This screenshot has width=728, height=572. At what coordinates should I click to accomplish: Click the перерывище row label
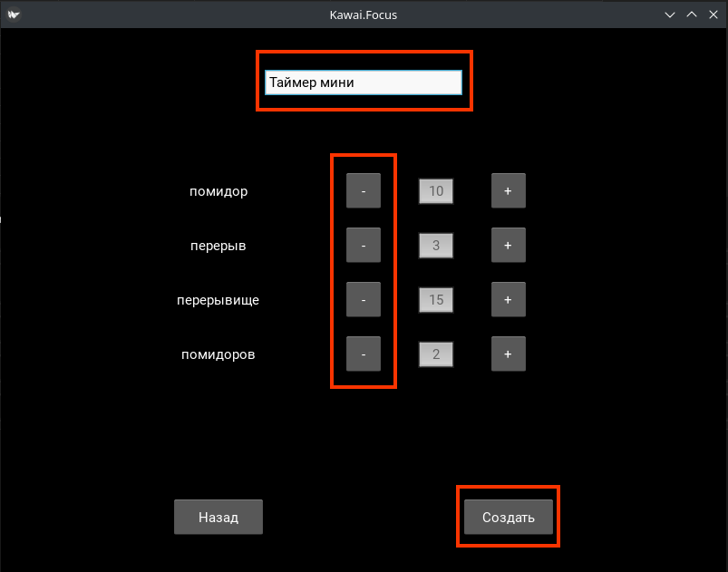point(218,300)
